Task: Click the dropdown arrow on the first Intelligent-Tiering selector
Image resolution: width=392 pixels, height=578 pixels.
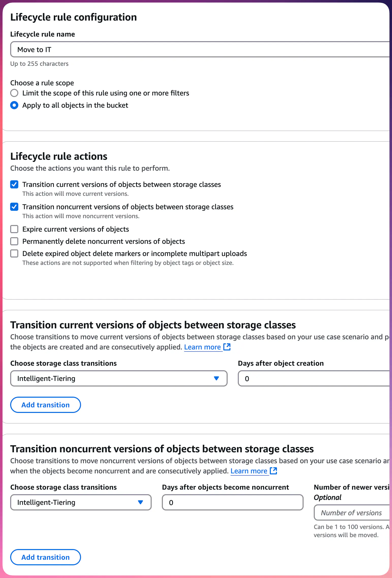Action: (x=216, y=378)
